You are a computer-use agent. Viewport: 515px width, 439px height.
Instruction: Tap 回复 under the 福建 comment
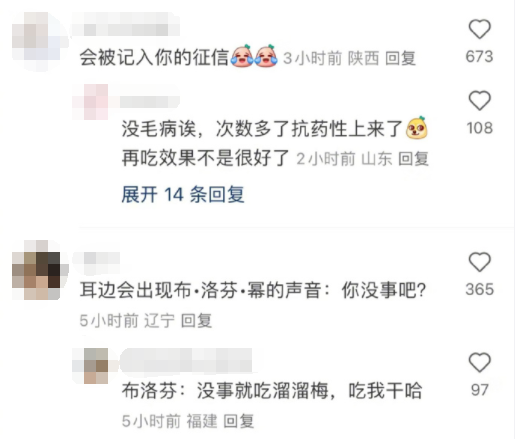coord(239,421)
